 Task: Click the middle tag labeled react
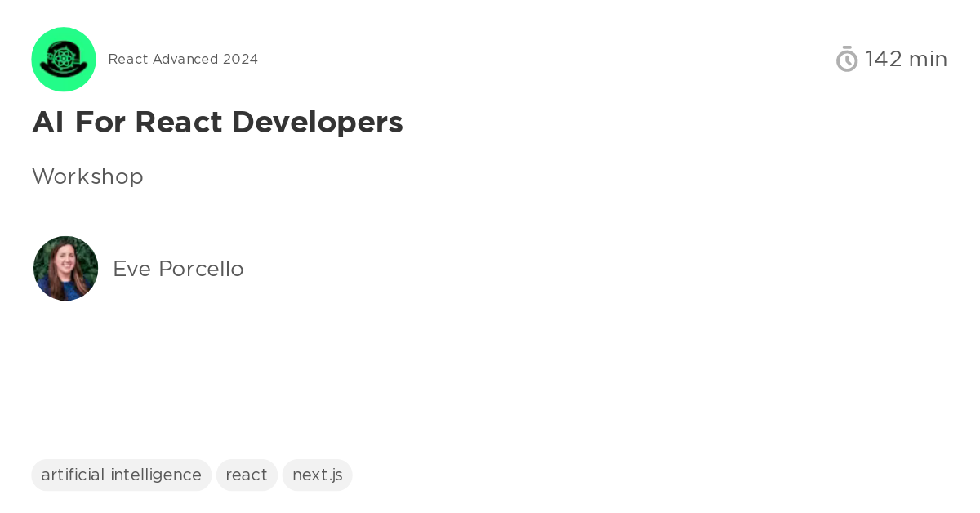click(247, 475)
